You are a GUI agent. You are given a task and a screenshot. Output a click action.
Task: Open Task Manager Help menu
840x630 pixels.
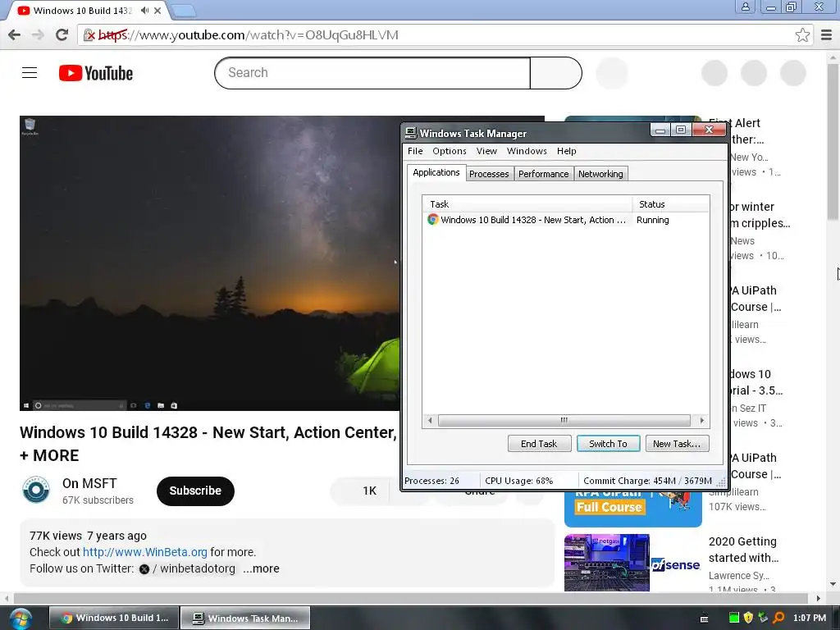566,151
